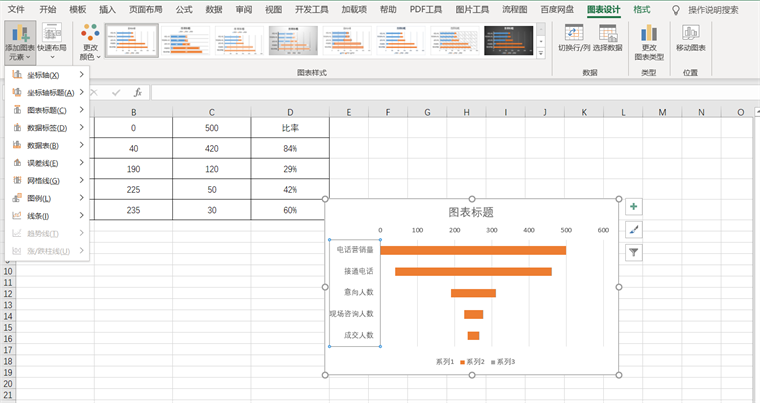Click the chart filter funnel button

633,253
